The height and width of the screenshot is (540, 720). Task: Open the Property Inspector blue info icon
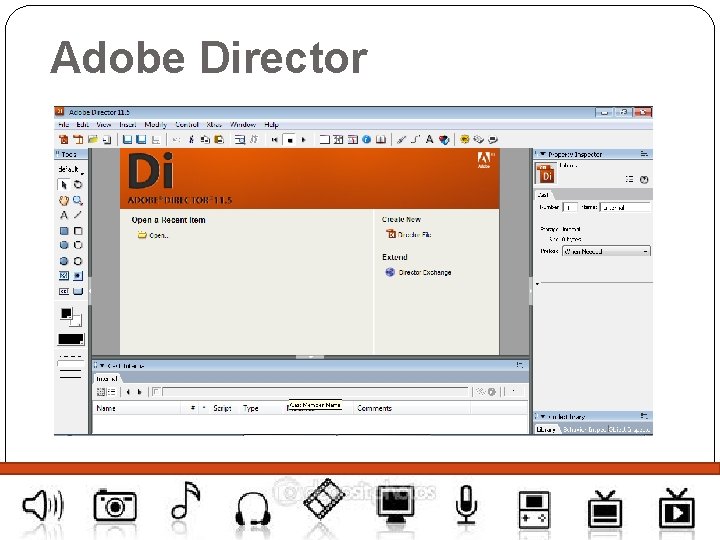pyautogui.click(x=366, y=140)
